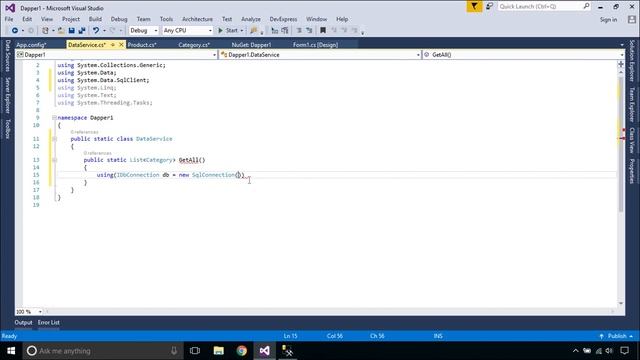Screen dimensions: 640x360
Task: Open the Error List panel tab
Action: [x=49, y=322]
